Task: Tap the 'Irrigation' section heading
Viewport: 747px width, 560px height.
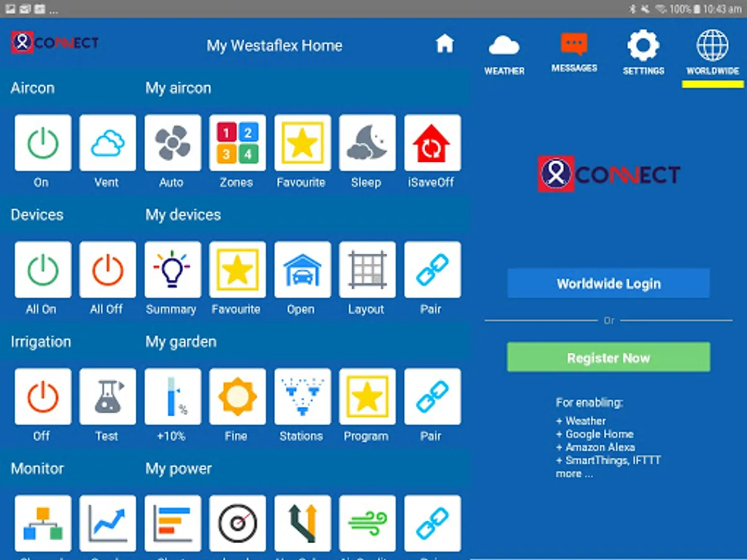Action: point(40,342)
